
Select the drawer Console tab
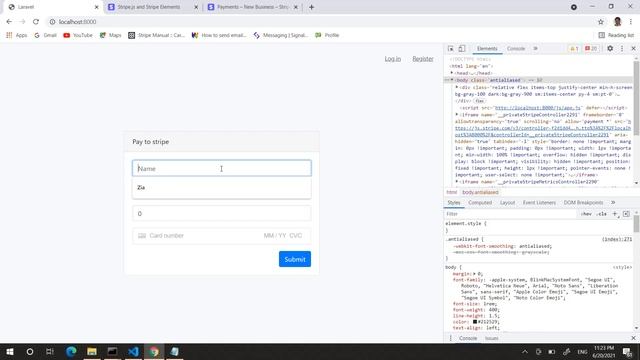468,338
